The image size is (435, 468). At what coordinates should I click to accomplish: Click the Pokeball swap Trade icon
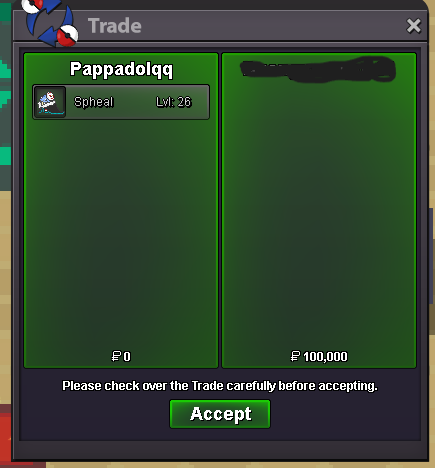point(50,22)
